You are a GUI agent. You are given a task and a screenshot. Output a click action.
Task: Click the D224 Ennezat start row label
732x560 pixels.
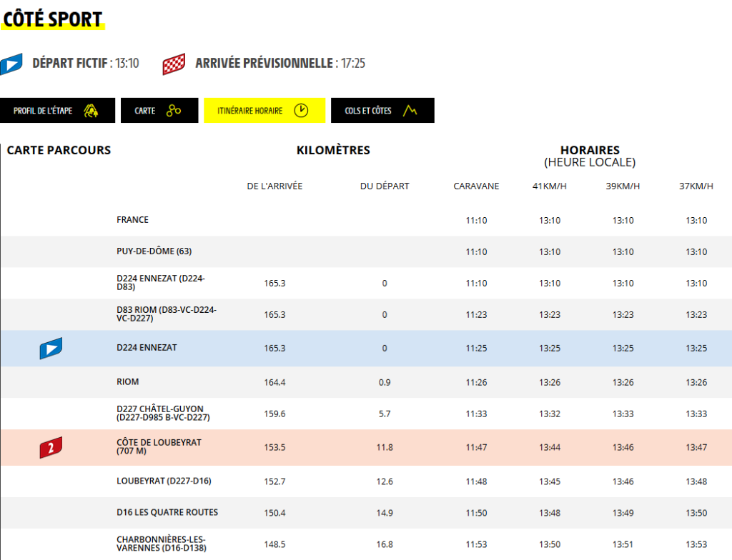[x=147, y=348]
